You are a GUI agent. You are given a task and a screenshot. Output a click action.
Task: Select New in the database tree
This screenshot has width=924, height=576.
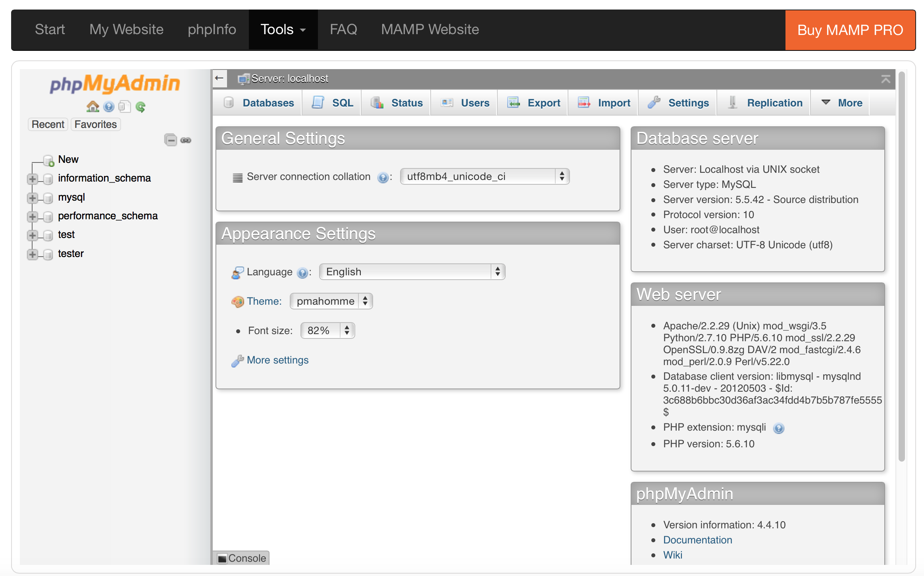[68, 159]
